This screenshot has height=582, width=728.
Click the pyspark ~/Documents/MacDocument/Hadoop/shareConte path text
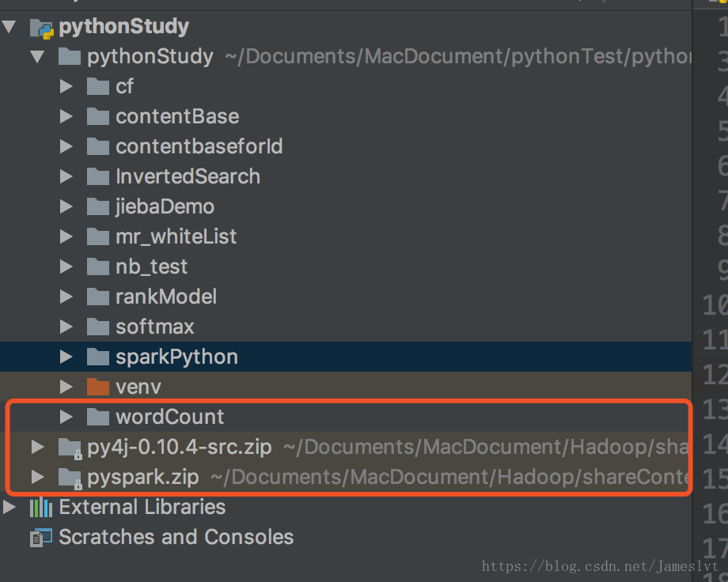click(x=450, y=477)
